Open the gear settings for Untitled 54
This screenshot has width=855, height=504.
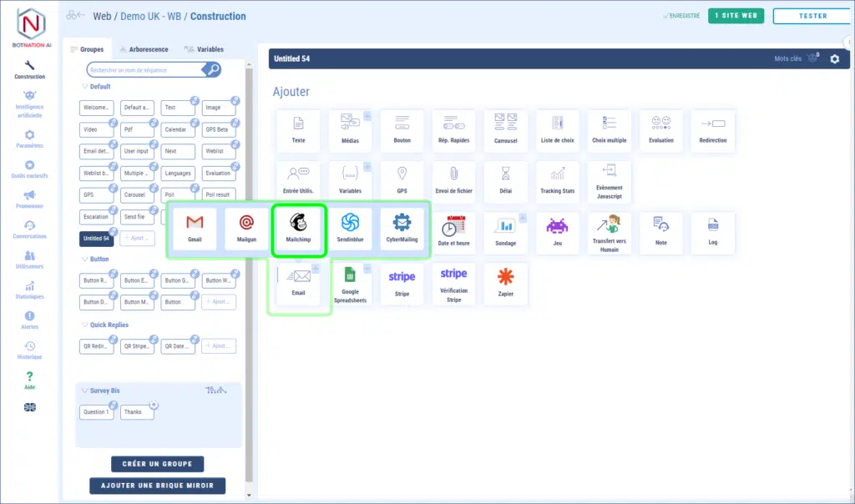pyautogui.click(x=834, y=59)
